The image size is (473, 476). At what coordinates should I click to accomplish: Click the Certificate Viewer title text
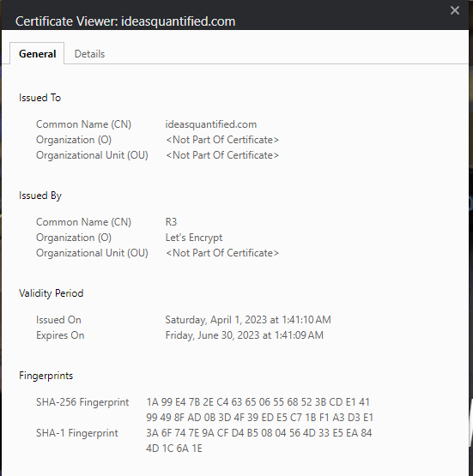pos(125,21)
